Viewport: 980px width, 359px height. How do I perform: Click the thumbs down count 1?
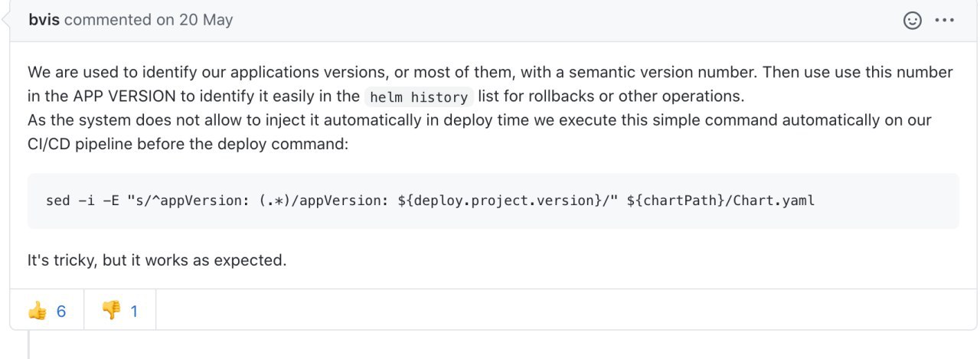(134, 312)
